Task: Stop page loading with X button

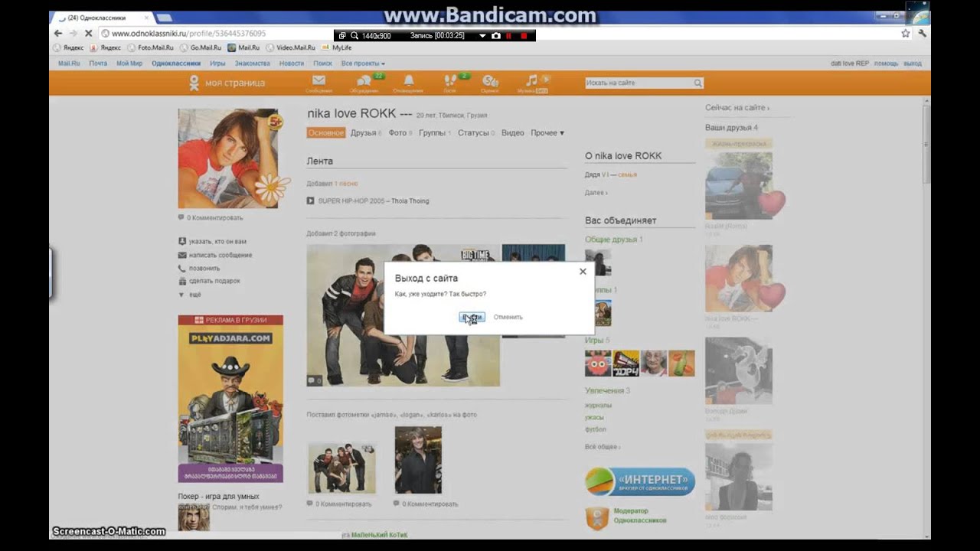Action: coord(89,34)
